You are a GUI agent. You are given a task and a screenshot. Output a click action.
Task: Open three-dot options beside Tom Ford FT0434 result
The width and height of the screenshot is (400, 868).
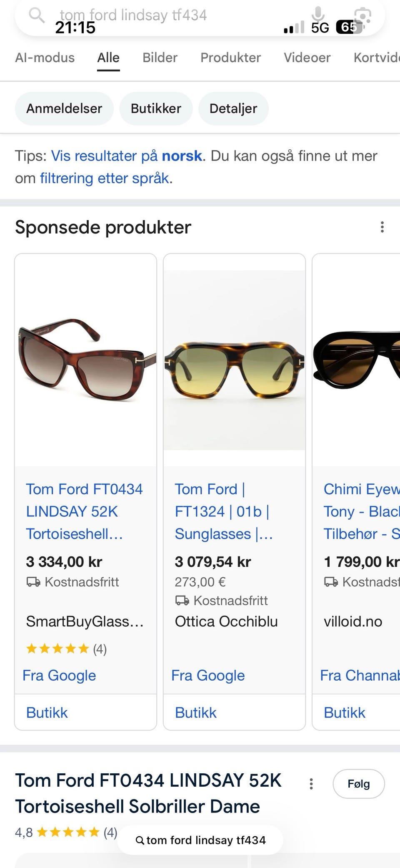[311, 784]
